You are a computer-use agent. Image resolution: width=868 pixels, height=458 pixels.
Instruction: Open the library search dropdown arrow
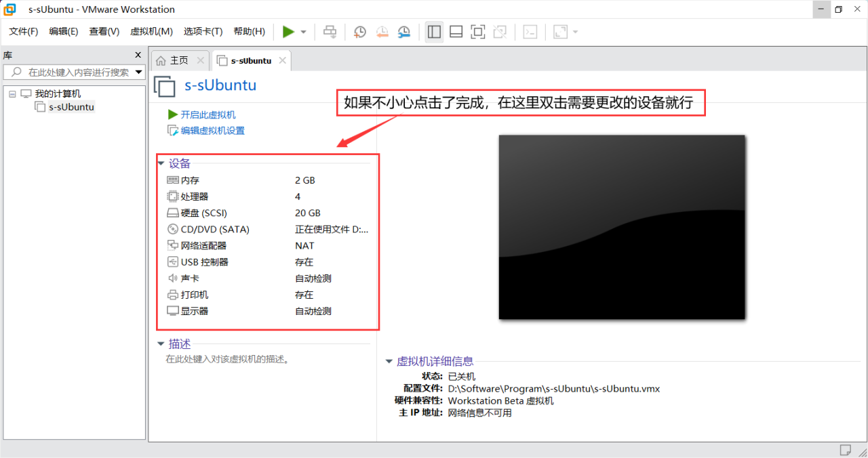(138, 72)
